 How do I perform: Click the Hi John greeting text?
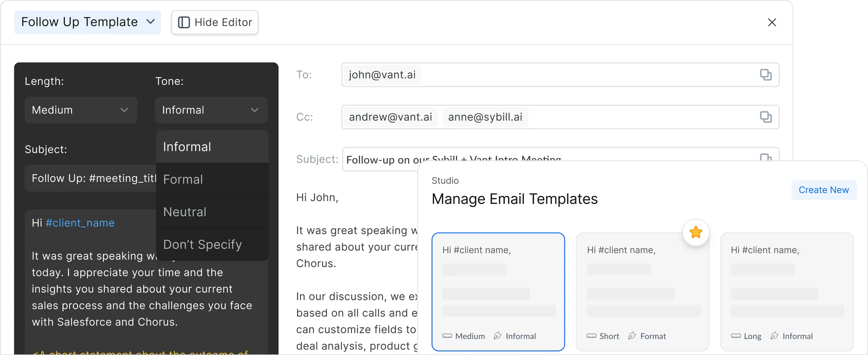point(317,198)
